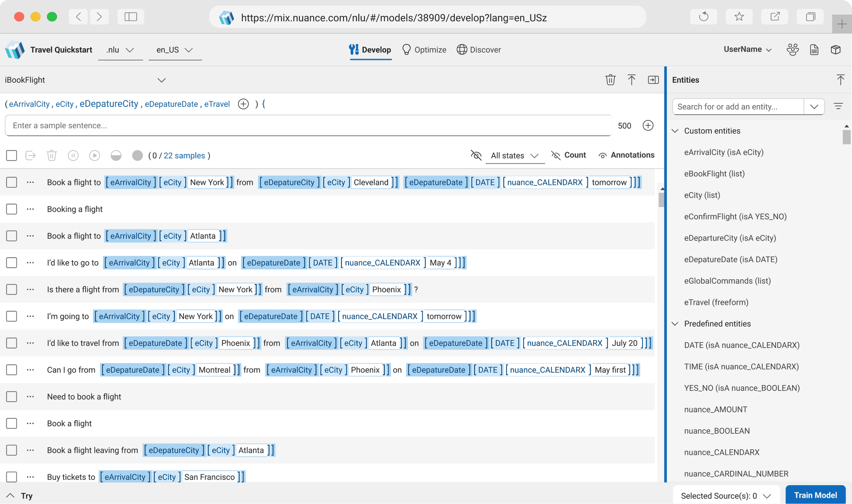This screenshot has height=504, width=852.
Task: Switch to the Discover tab
Action: [479, 50]
